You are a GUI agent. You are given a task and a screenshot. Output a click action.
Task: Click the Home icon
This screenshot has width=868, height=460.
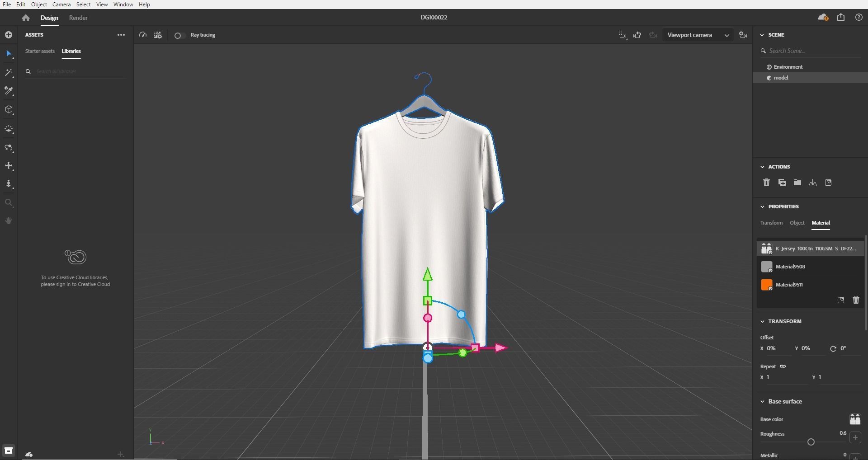tap(26, 18)
